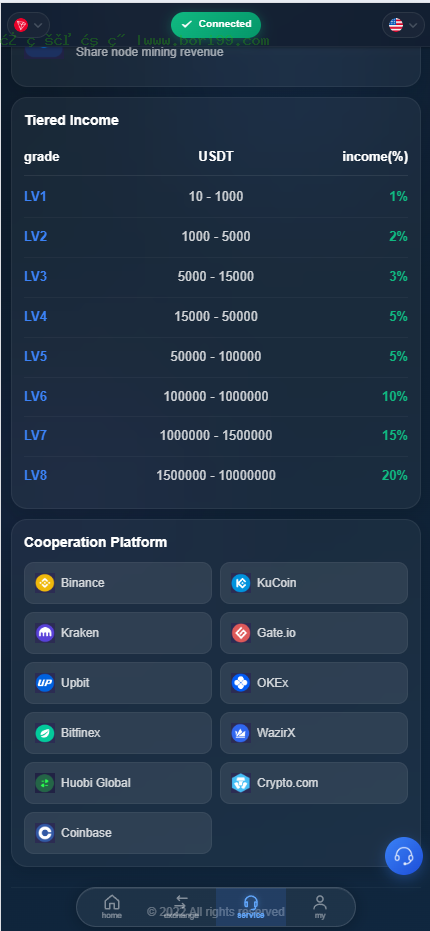Select the service tab in bottom bar
The image size is (430, 931).
tap(251, 907)
